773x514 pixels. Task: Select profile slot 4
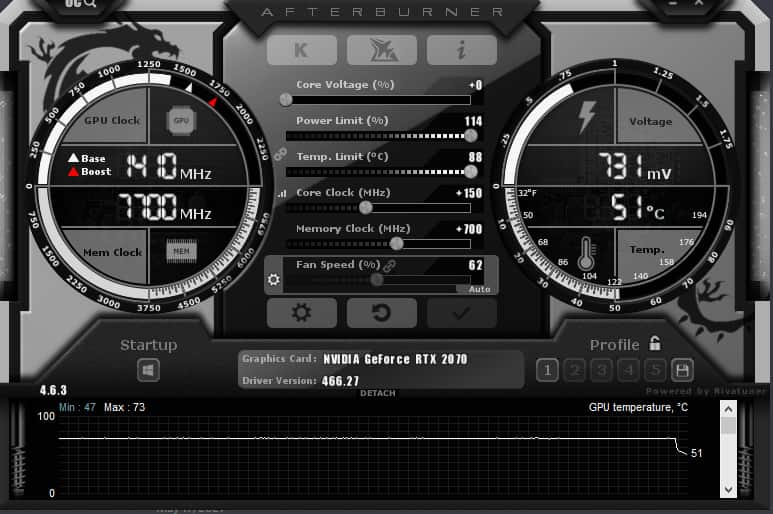[x=629, y=370]
